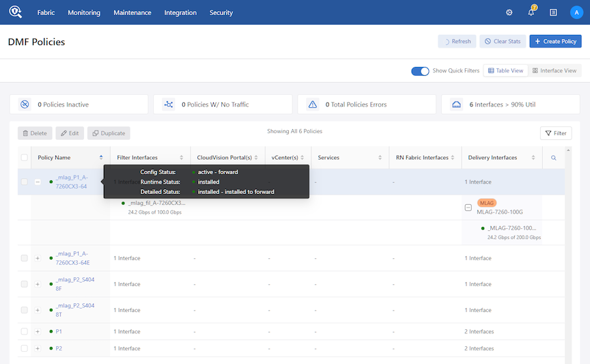Sort by Policy Name column arrows

tap(101, 157)
